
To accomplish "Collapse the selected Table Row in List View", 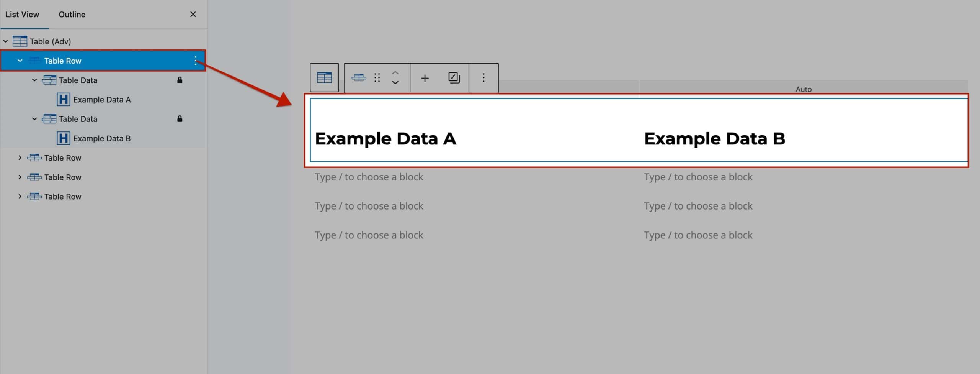I will 20,61.
